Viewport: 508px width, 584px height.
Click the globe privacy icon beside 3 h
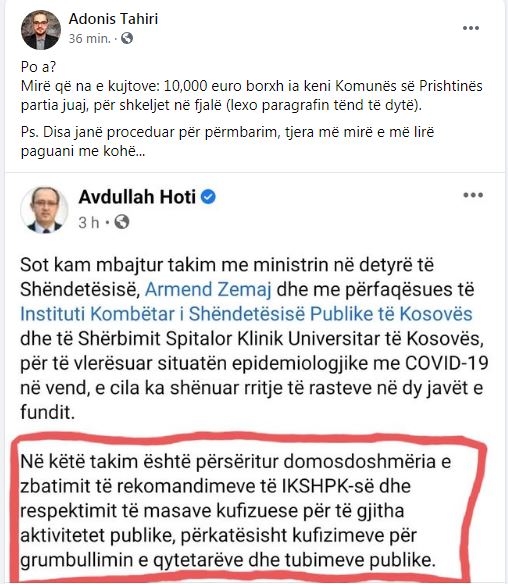click(122, 222)
